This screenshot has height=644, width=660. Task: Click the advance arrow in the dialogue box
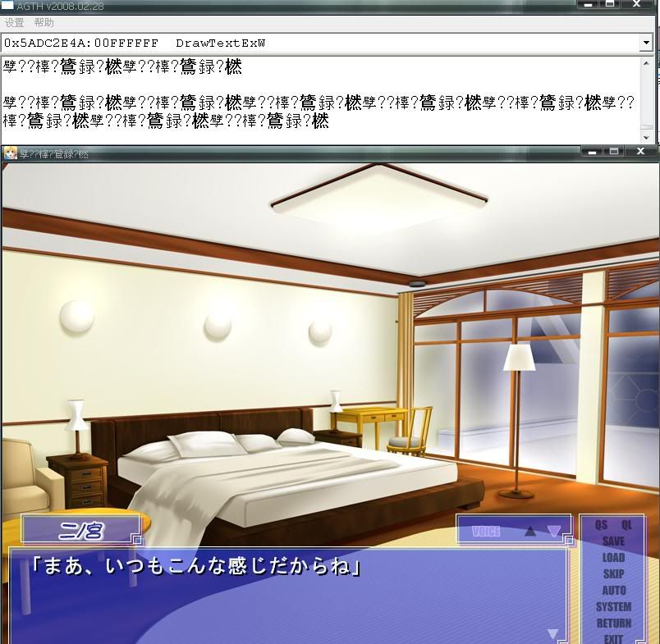(552, 633)
